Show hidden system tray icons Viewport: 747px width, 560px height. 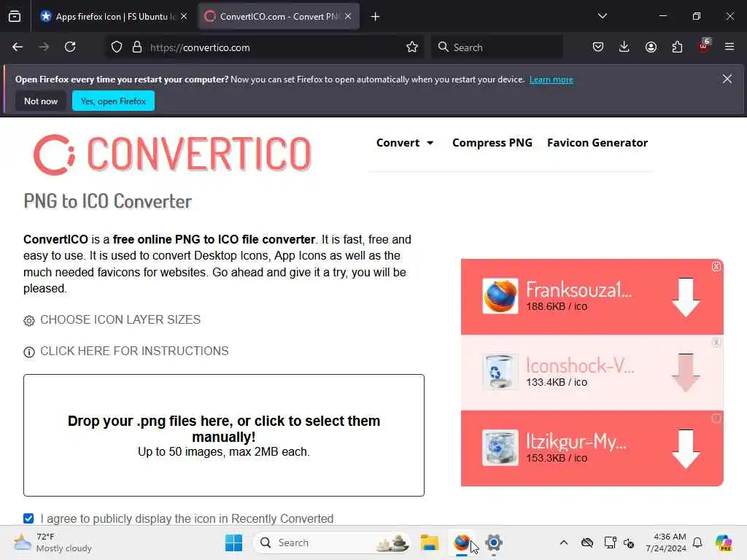(x=564, y=542)
